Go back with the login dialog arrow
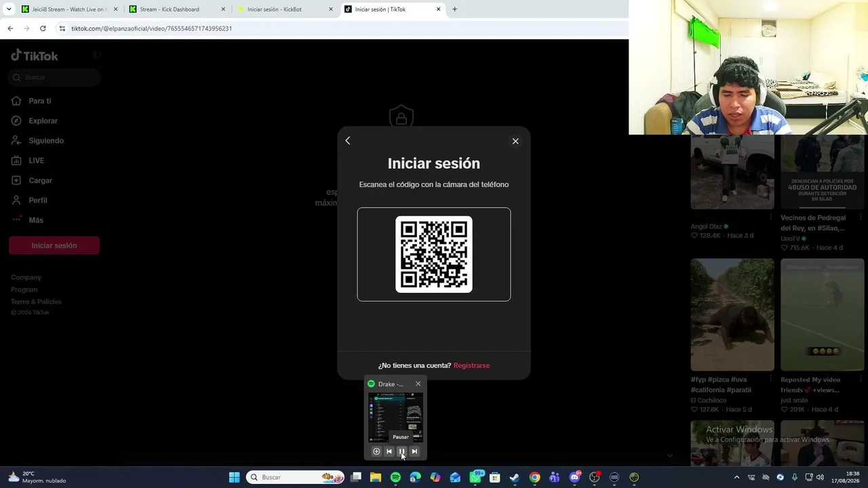The width and height of the screenshot is (868, 488). 348,140
